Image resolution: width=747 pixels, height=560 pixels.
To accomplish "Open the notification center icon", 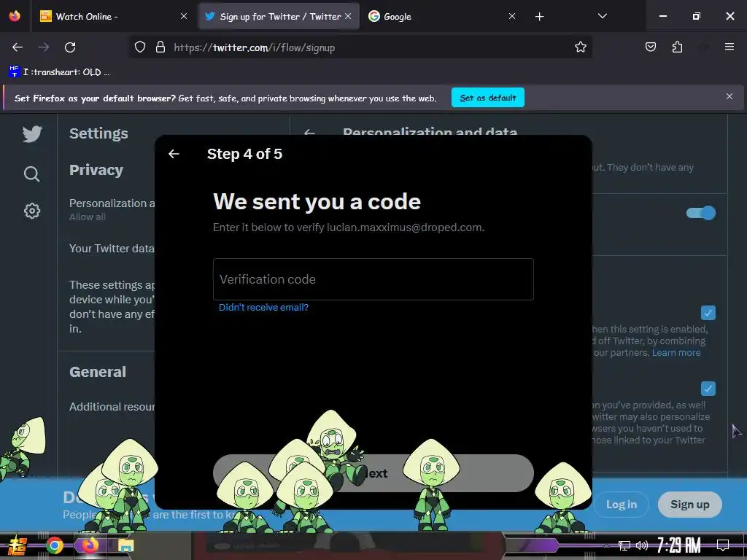I will (x=723, y=545).
